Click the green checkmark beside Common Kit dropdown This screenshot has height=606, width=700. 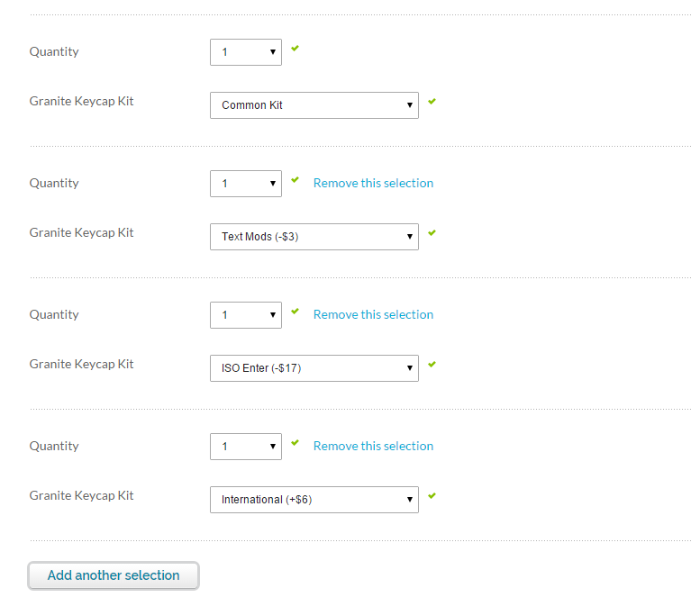(432, 102)
